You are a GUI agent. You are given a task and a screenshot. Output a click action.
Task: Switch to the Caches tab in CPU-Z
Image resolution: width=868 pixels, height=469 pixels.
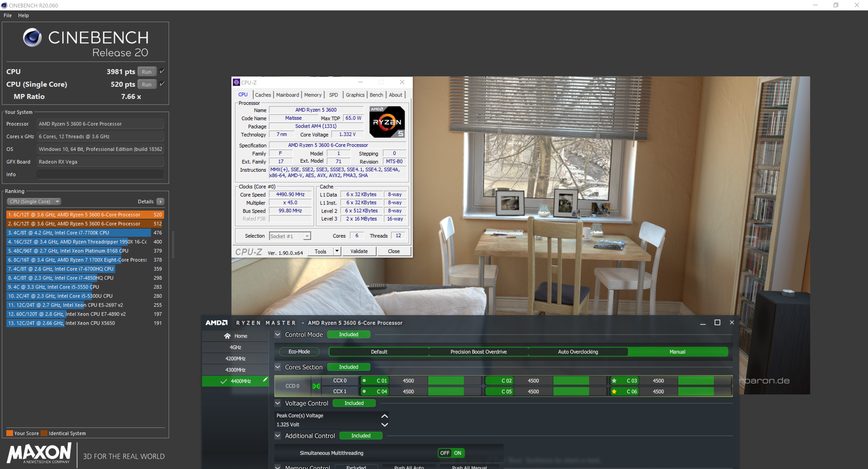(263, 95)
